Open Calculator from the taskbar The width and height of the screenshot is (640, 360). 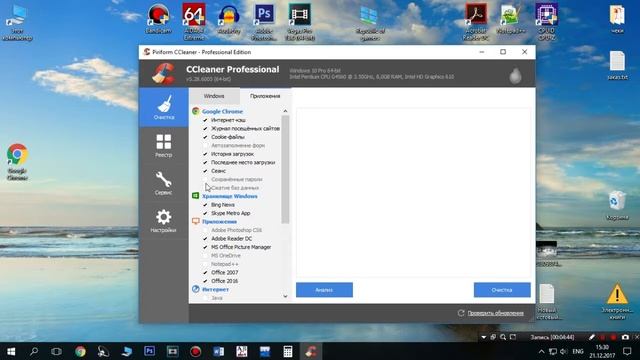[287, 351]
